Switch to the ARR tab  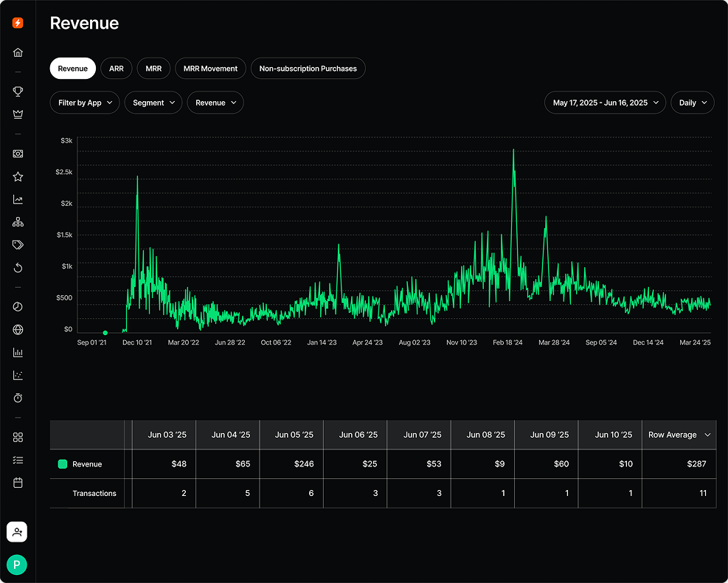click(x=116, y=68)
